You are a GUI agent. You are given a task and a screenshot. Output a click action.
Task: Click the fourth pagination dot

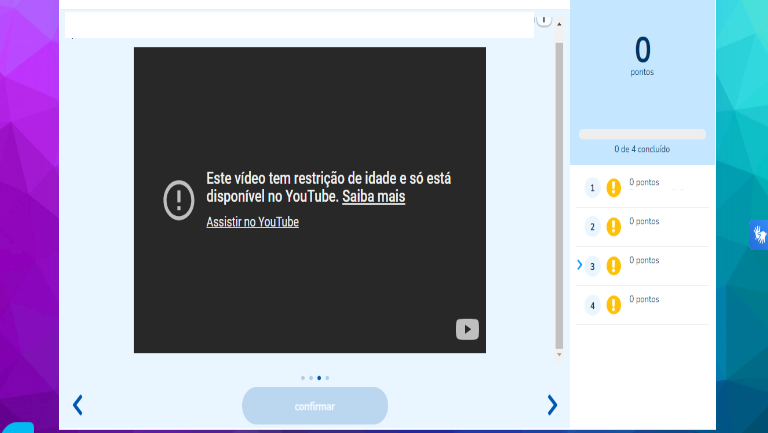327,378
